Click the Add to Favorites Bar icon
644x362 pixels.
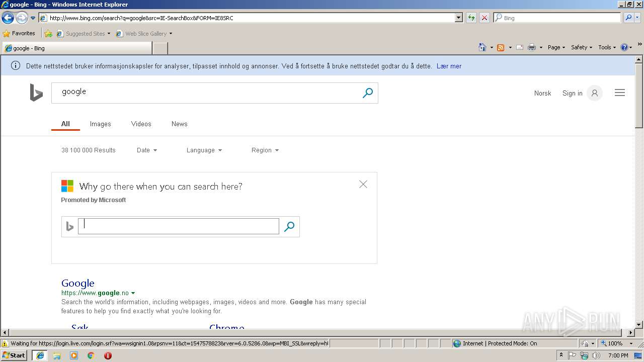pyautogui.click(x=48, y=34)
